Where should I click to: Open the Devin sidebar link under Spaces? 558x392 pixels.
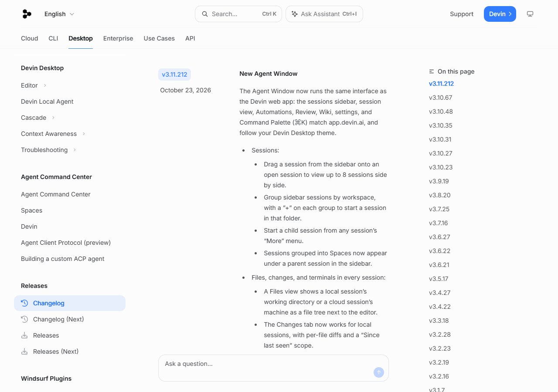point(29,226)
